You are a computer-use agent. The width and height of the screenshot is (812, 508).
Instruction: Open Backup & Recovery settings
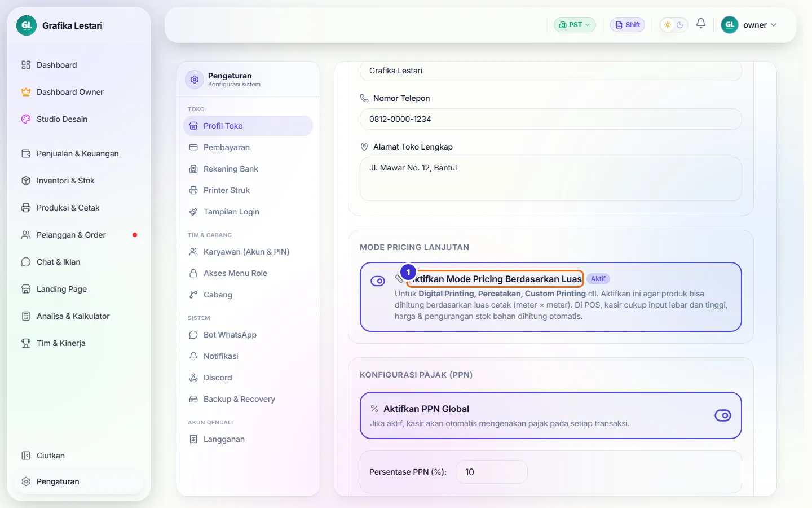248,399
